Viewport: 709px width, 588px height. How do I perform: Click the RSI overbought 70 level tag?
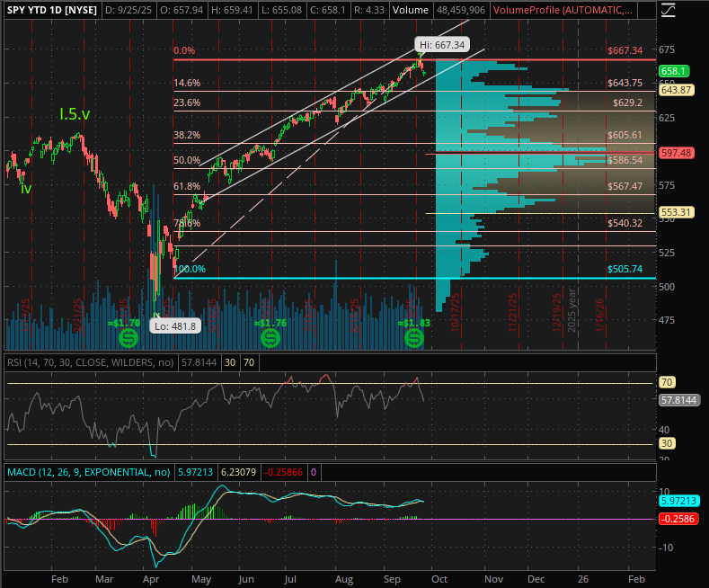(667, 382)
